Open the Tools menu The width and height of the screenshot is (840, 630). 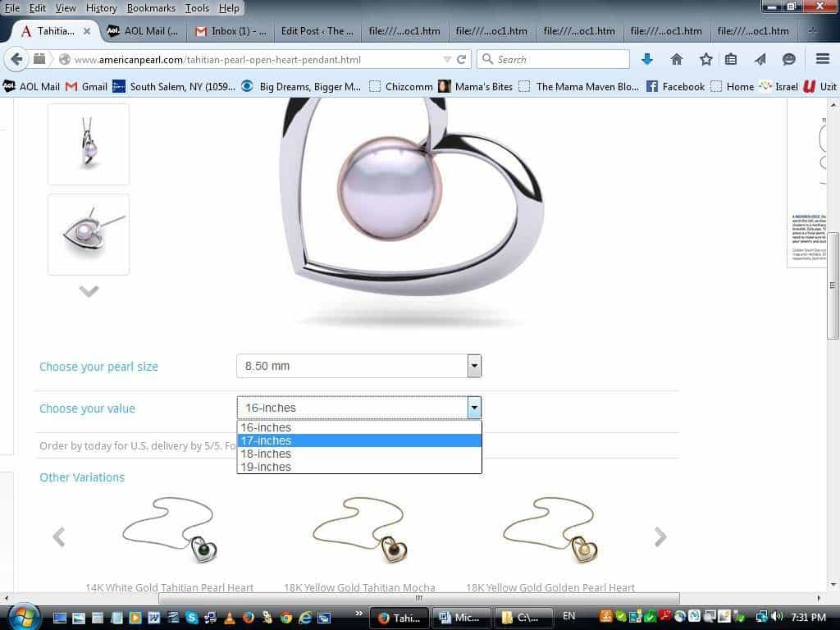197,8
